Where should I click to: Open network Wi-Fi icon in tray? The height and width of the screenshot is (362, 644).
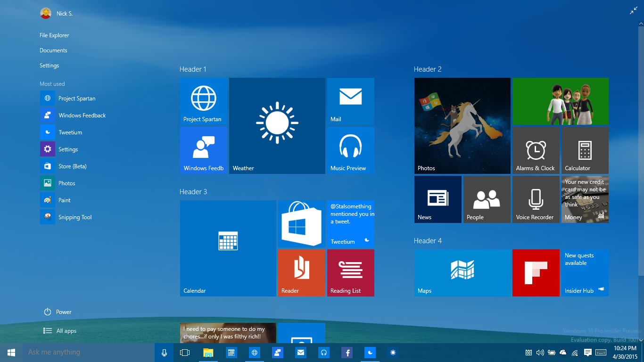click(x=575, y=353)
